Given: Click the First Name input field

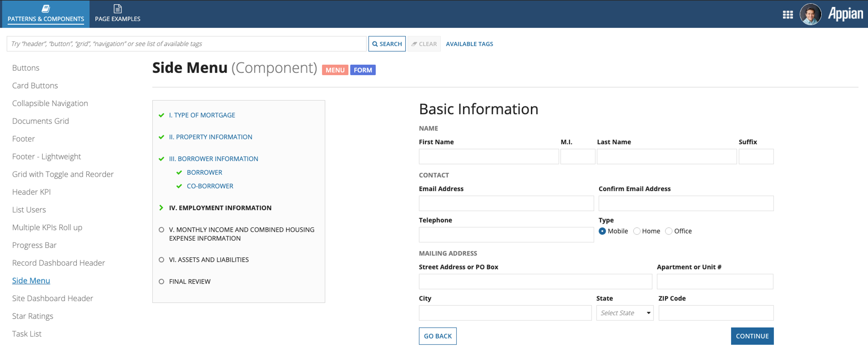Looking at the screenshot, I should tap(488, 157).
